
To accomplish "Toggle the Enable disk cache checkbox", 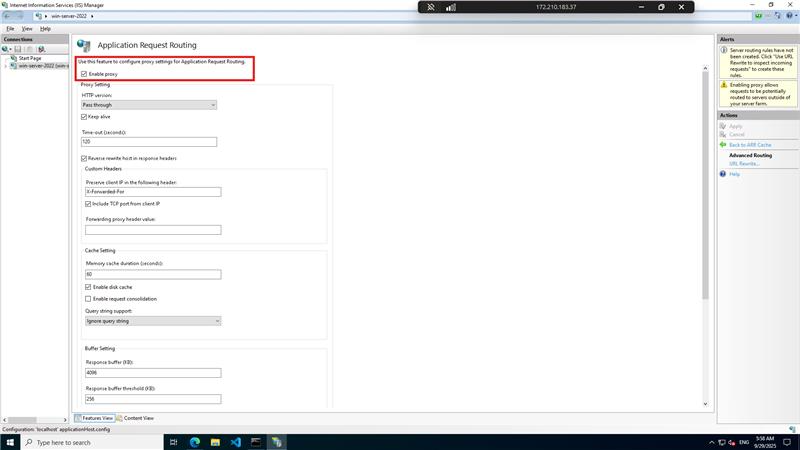I will (88, 287).
